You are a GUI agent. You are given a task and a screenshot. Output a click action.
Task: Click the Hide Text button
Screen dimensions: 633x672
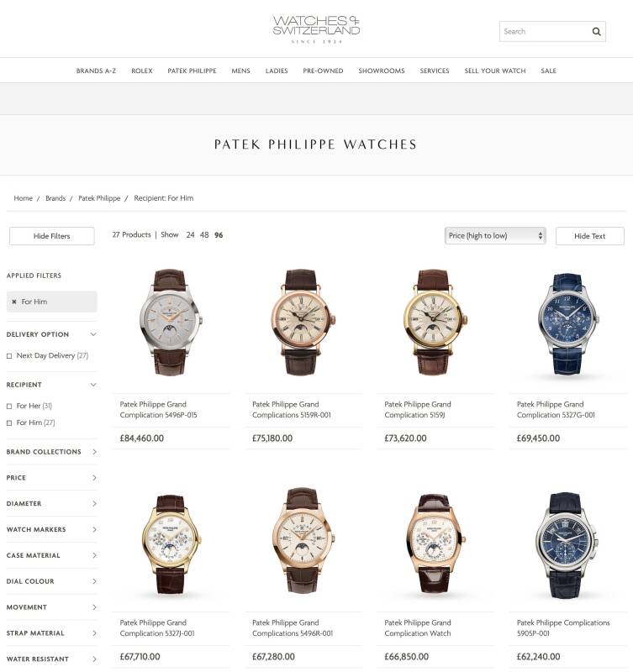[589, 236]
